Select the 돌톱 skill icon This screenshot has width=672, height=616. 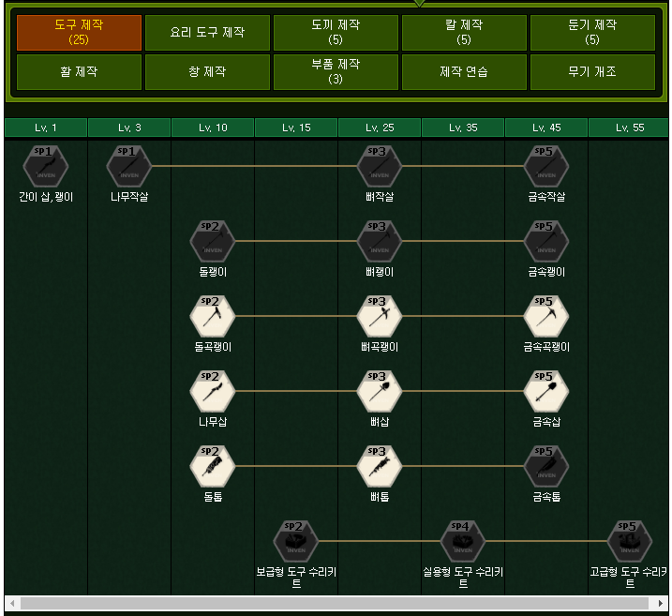pyautogui.click(x=213, y=466)
